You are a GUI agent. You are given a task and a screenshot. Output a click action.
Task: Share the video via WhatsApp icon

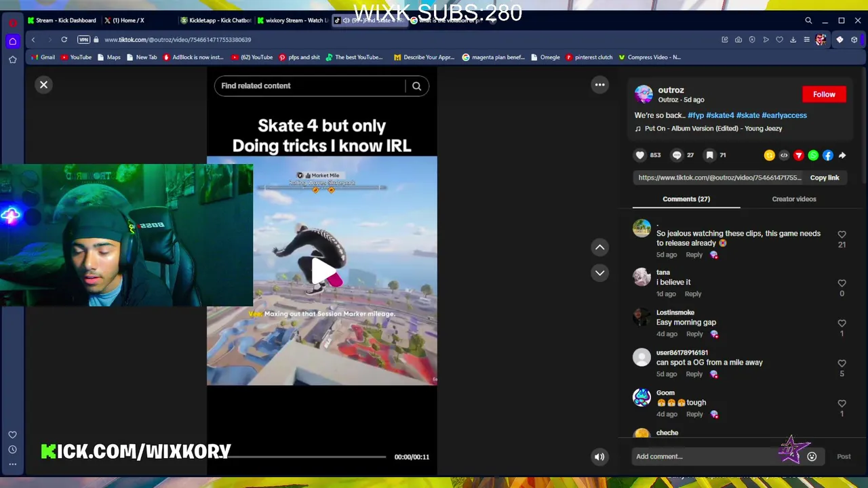(813, 155)
